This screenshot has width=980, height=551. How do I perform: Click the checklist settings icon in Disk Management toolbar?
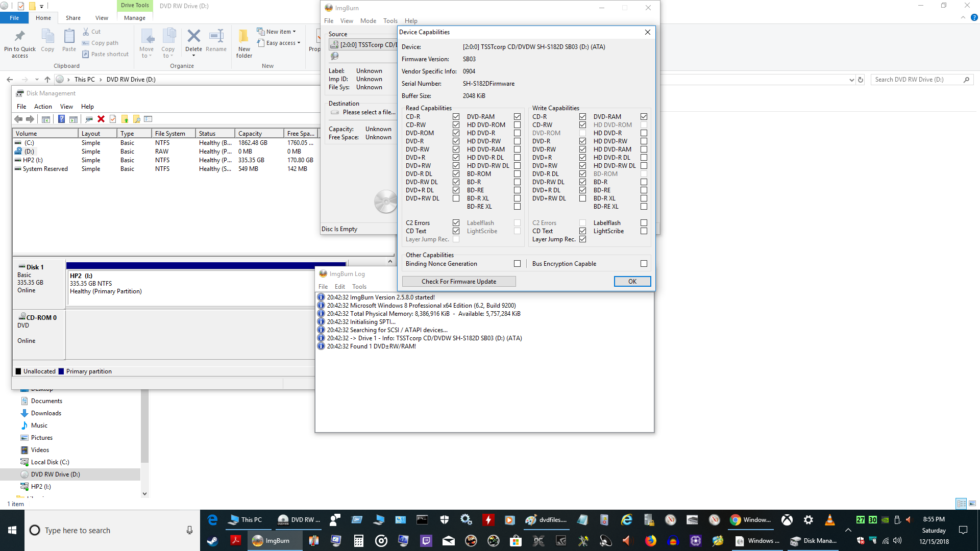pos(149,119)
